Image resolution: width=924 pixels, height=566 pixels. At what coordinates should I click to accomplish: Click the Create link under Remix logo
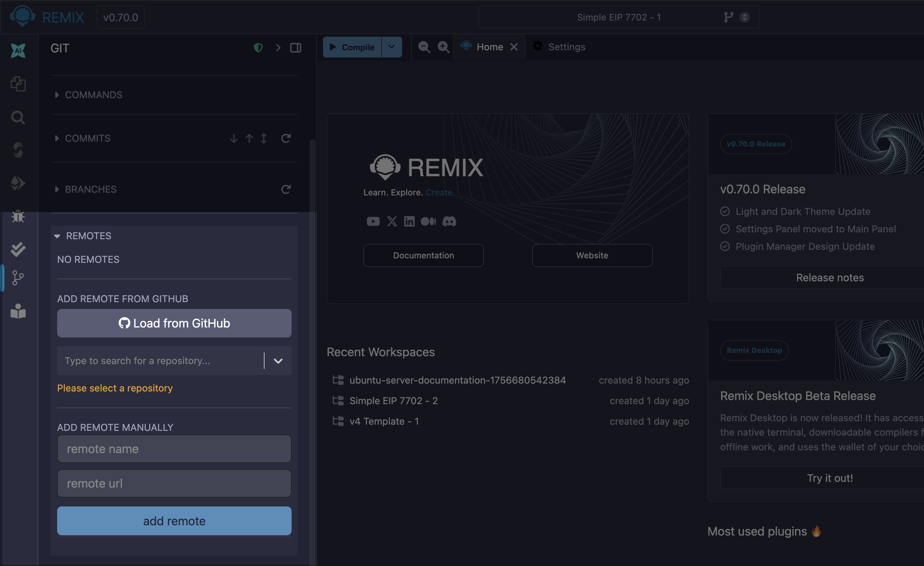tap(439, 192)
